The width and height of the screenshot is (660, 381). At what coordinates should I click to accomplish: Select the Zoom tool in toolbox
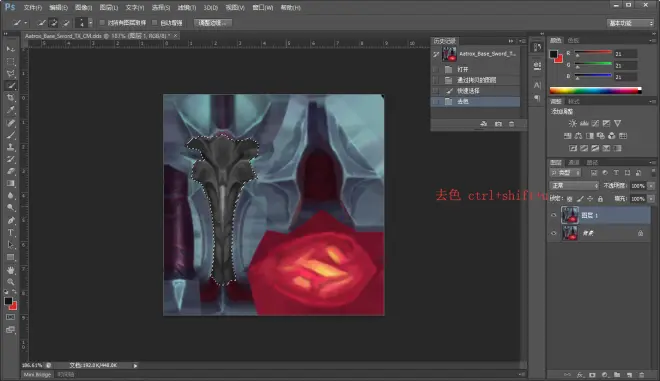pos(11,282)
